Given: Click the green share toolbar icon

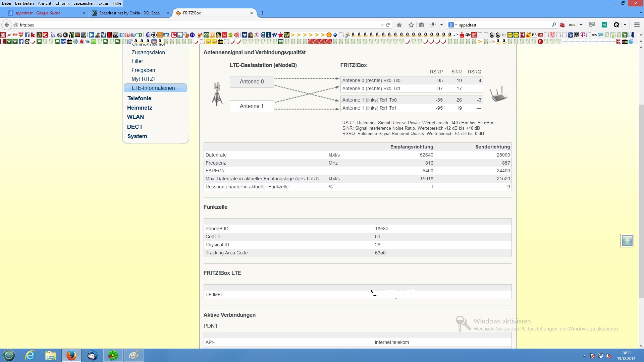Looking at the screenshot, I should tap(604, 25).
